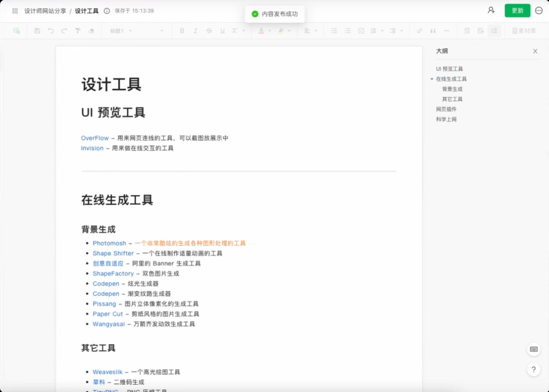
Task: Toggle underline formatting
Action: tap(222, 31)
